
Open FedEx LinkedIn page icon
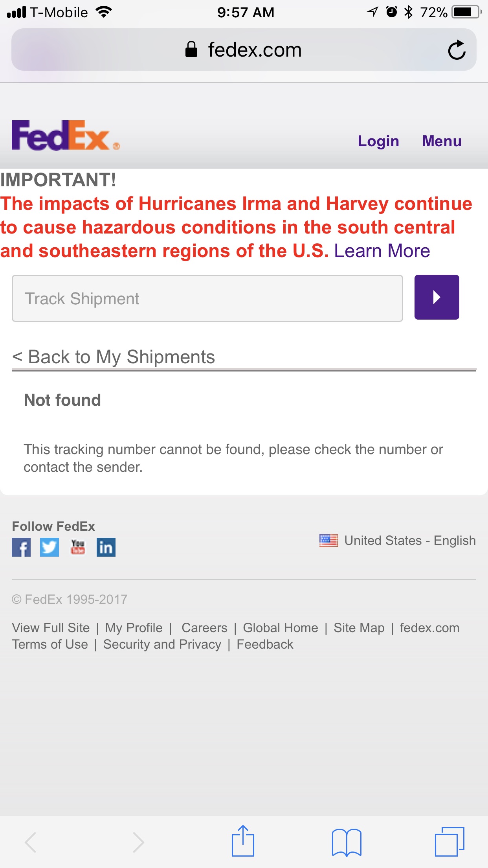pyautogui.click(x=106, y=547)
